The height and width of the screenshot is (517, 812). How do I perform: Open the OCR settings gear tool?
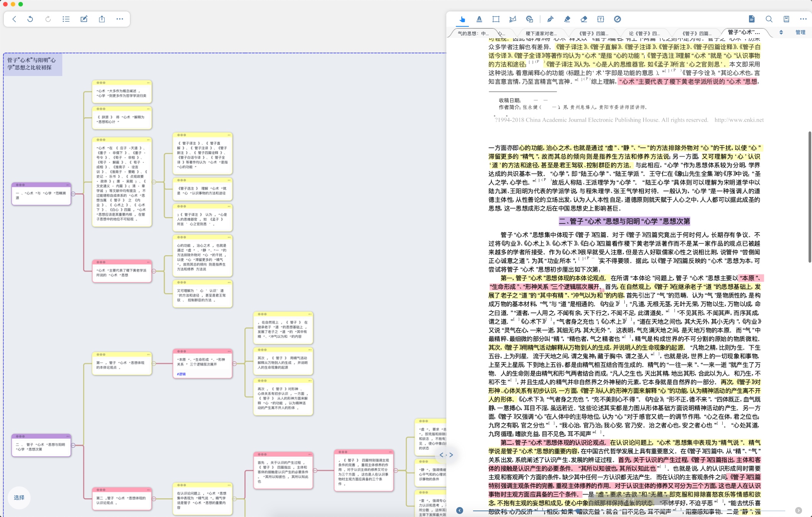[x=530, y=19]
